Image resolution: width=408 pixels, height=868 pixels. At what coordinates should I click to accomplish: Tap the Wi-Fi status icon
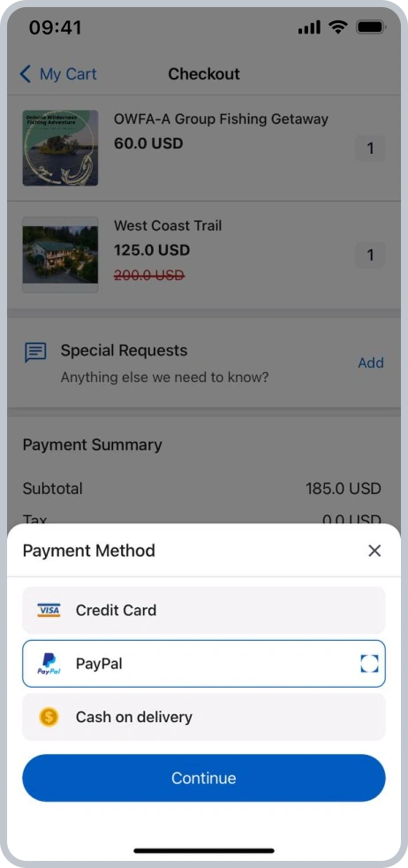[x=337, y=27]
